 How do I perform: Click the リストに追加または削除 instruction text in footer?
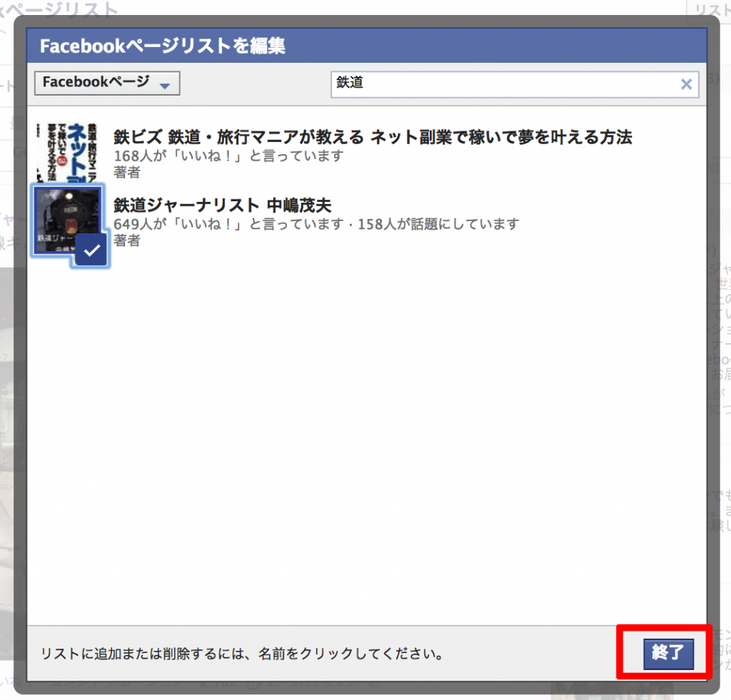(242, 653)
